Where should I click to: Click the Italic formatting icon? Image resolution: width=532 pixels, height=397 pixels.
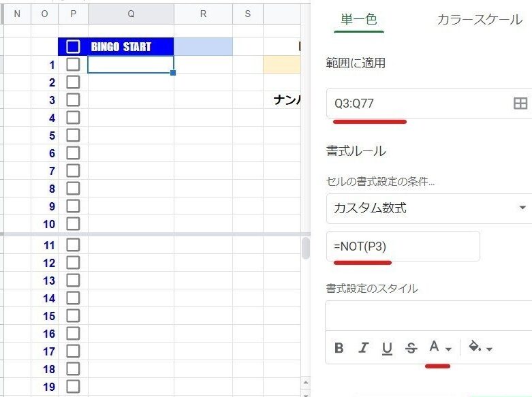(363, 349)
